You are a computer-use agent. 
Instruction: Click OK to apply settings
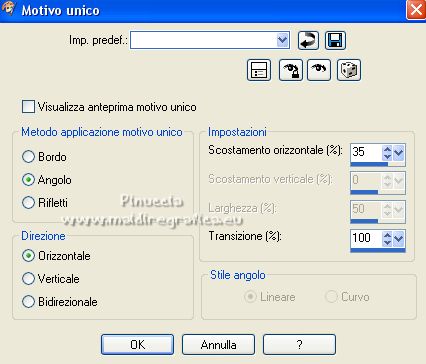click(x=137, y=345)
